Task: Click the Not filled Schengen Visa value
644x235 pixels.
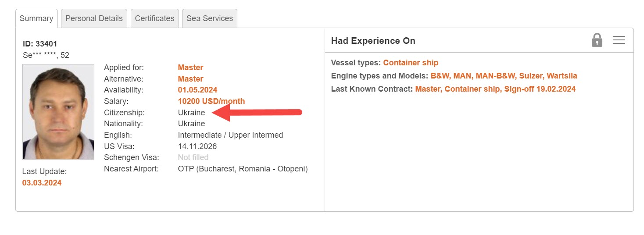Action: [x=193, y=157]
